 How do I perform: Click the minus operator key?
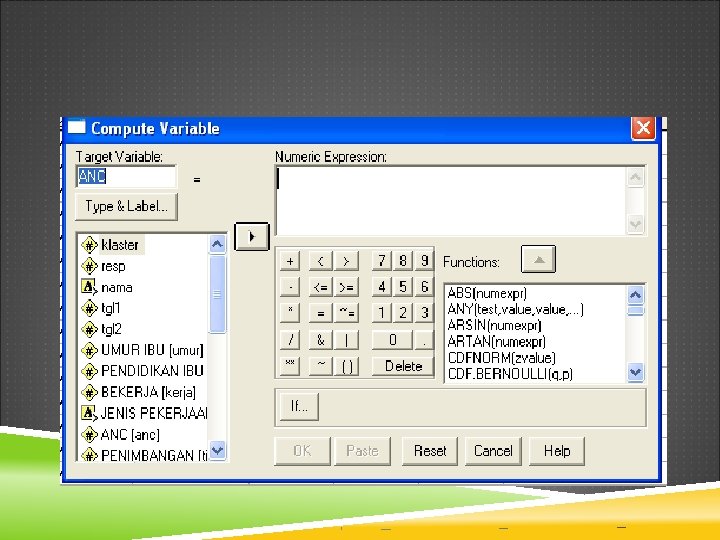pos(290,287)
